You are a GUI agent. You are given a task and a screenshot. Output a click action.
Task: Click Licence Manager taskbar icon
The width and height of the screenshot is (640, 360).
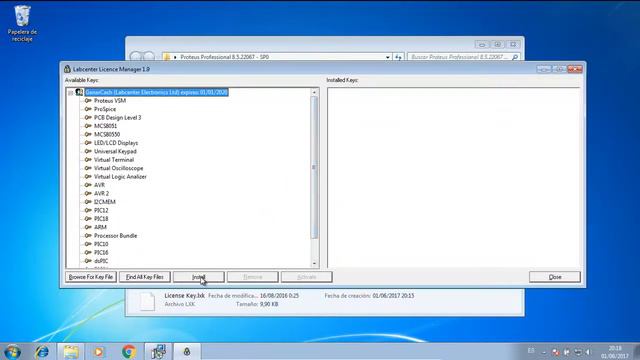187,352
